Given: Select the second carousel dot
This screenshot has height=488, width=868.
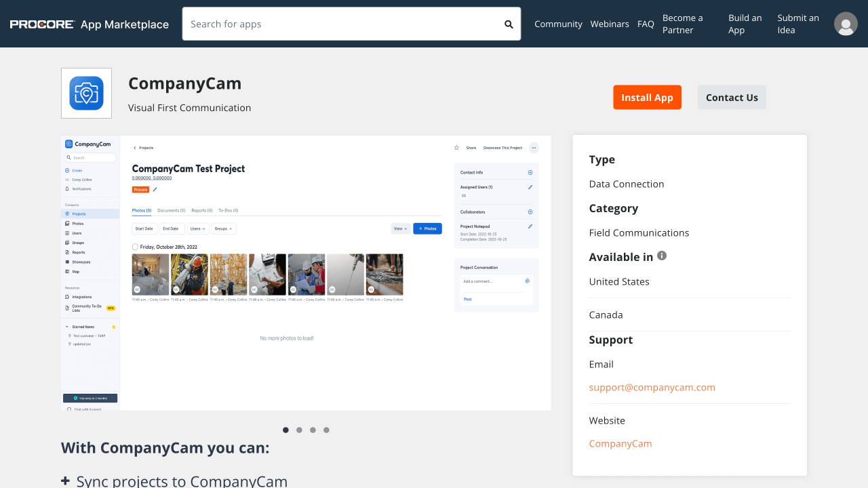Looking at the screenshot, I should point(299,430).
